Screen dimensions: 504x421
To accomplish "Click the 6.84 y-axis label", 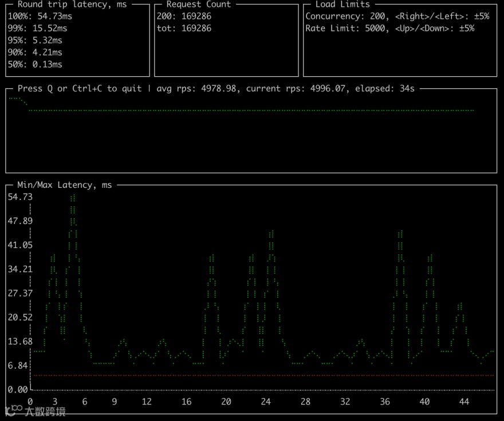I will (18, 365).
